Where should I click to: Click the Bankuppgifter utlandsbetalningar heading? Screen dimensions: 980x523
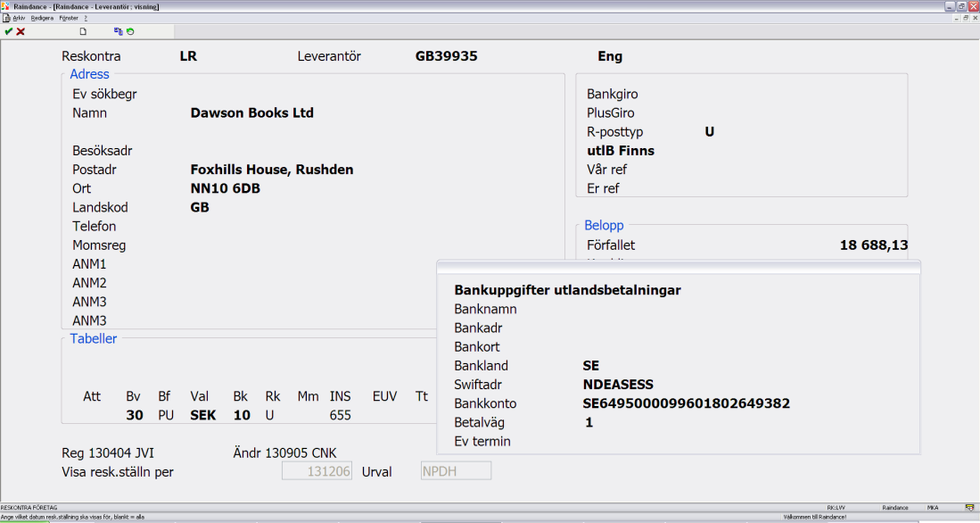[567, 290]
